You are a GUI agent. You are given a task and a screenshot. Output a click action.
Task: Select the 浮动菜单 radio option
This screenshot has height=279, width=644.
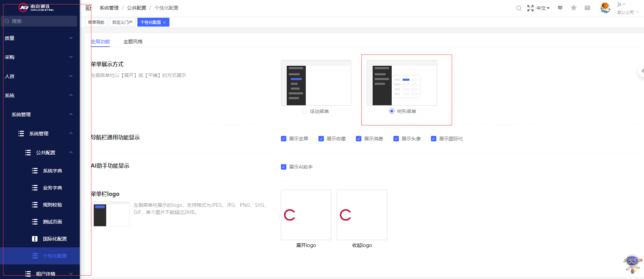(x=304, y=111)
